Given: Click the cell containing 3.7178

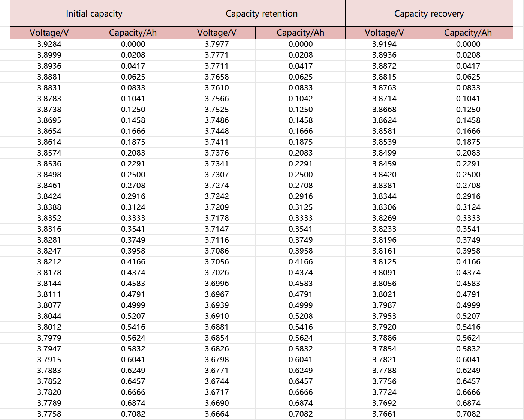Looking at the screenshot, I should (x=217, y=218).
